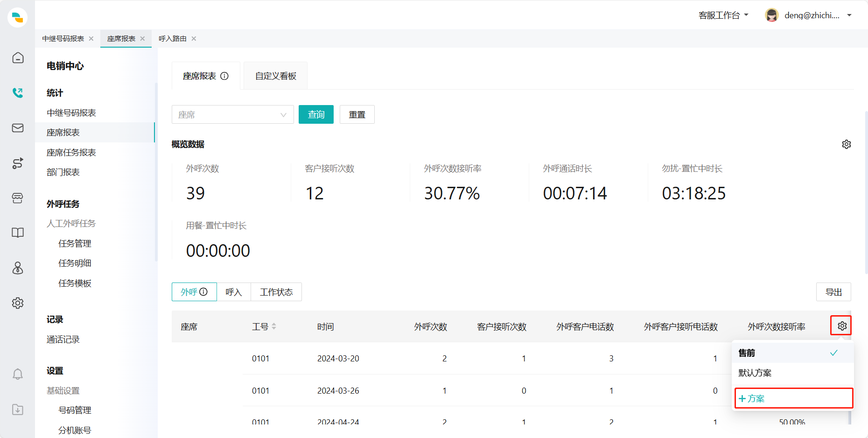Viewport: 868px width, 438px height.
Task: Click the 外呼客户电话数 column header
Action: (585, 327)
